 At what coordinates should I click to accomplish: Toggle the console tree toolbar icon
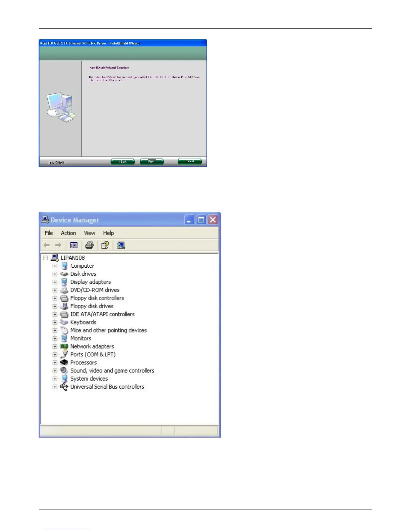[74, 245]
